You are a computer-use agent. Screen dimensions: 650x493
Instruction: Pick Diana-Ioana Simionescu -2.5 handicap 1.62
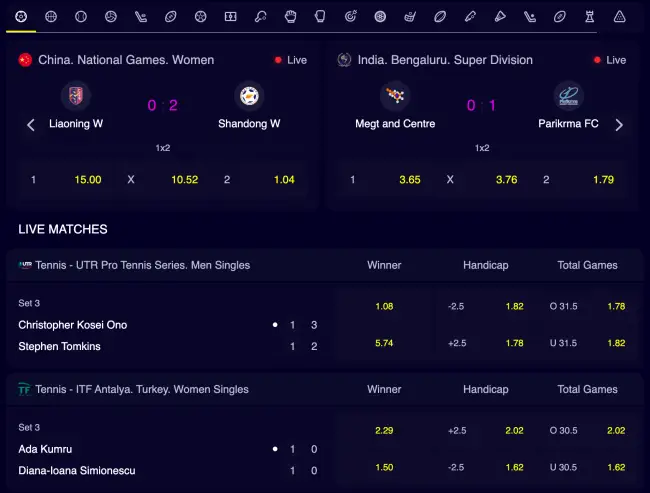[x=514, y=468]
